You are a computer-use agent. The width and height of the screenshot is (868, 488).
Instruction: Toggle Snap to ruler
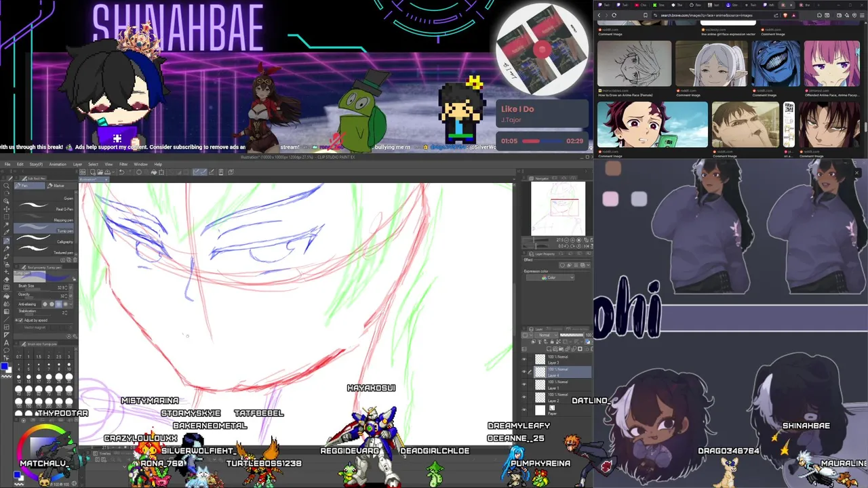(196, 172)
